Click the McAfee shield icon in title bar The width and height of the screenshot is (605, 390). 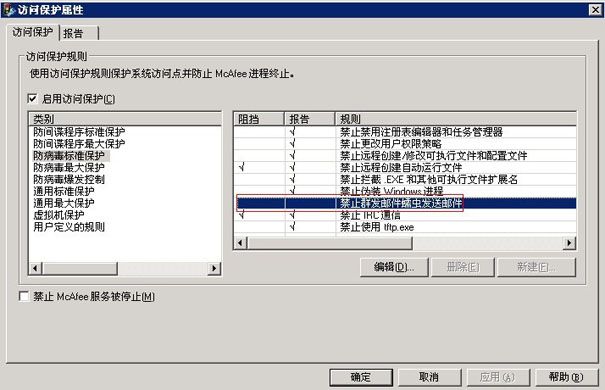click(8, 10)
